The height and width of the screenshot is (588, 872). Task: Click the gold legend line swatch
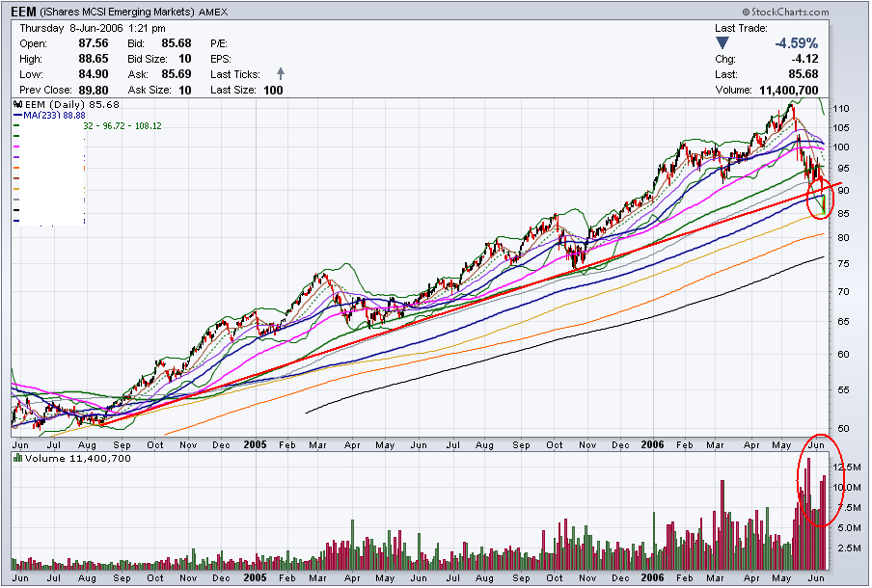pyautogui.click(x=16, y=189)
